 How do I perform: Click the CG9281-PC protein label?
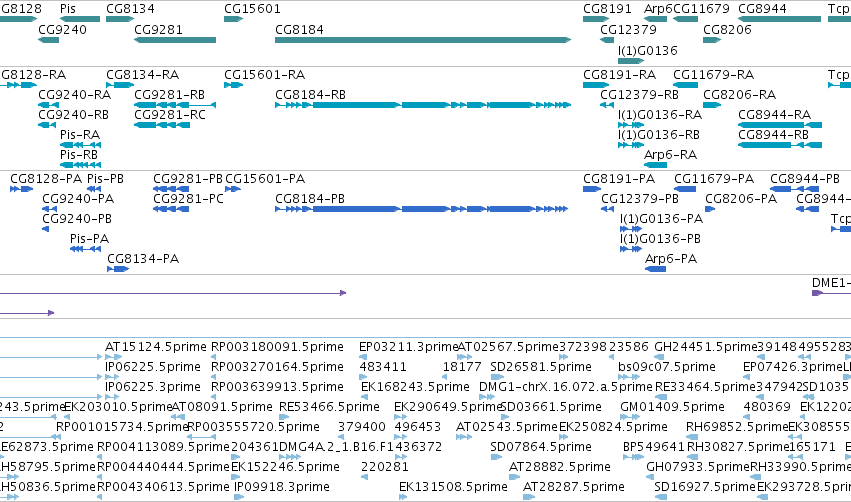188,199
